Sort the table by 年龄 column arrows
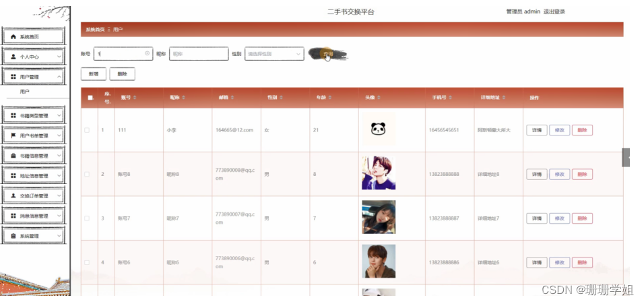Viewport: 644px width, 302px height. pos(330,98)
